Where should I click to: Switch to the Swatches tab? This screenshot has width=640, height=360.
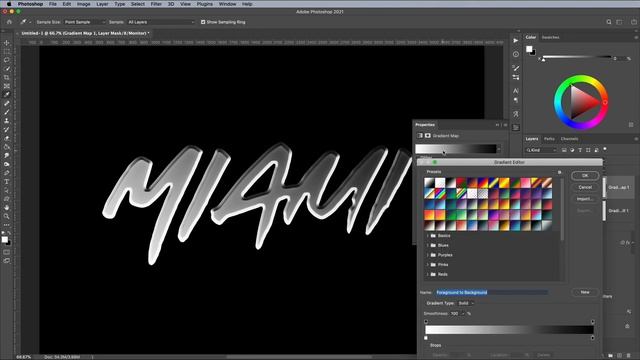click(x=550, y=38)
